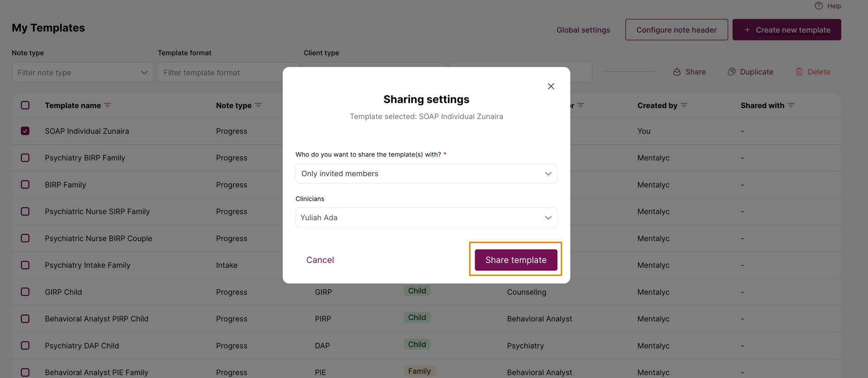Click the Share icon in toolbar
Viewport: 868px width, 378px height.
(x=677, y=72)
